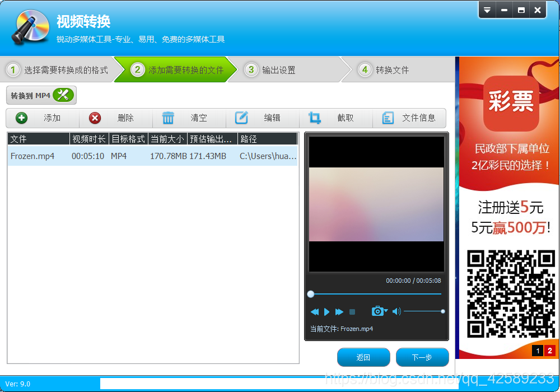
Task: Click the 视频时长 column header
Action: [x=89, y=139]
